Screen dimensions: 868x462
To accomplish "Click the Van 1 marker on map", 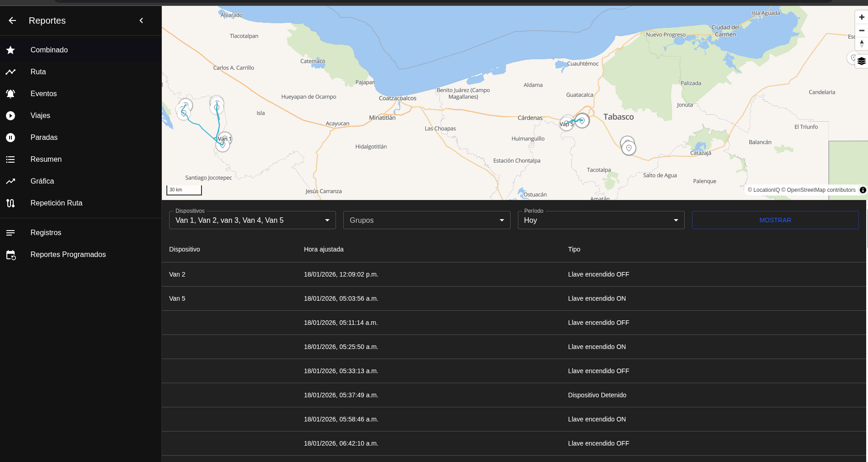I will (x=223, y=139).
